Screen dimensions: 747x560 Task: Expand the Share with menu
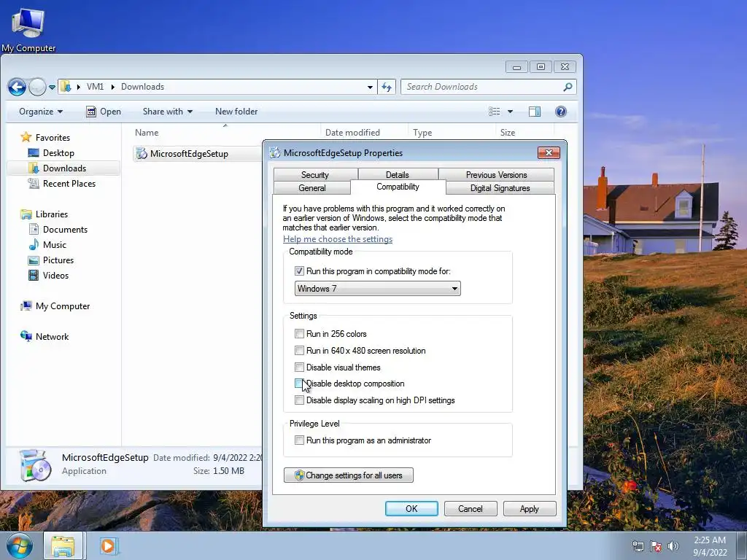click(167, 112)
